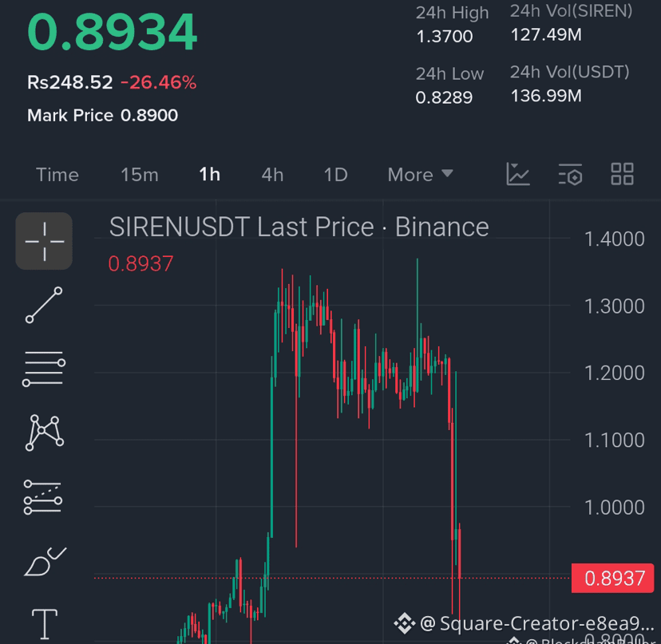The height and width of the screenshot is (644, 661).
Task: Click the 1.0000 price axis label
Action: point(614,508)
